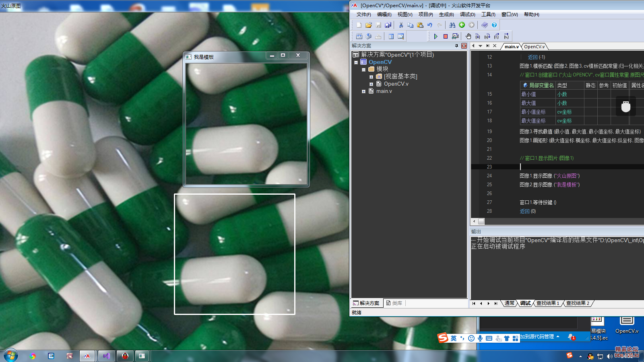Open the editor tab list dropdown arrow
This screenshot has height=362, width=644.
point(480,46)
